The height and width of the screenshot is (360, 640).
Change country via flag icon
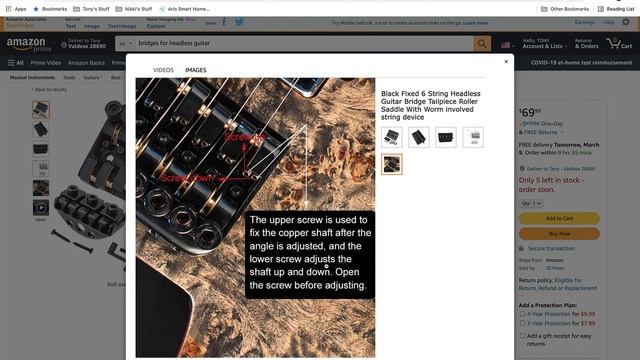point(507,45)
